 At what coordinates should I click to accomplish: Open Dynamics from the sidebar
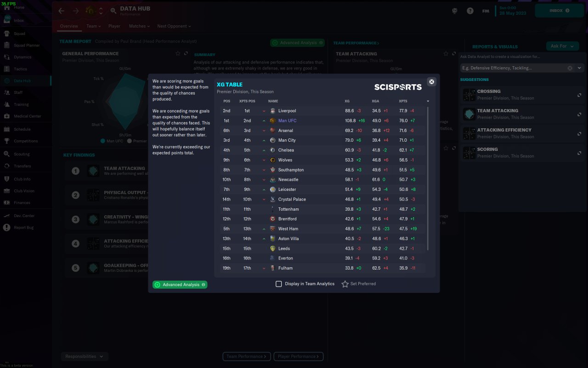23,57
